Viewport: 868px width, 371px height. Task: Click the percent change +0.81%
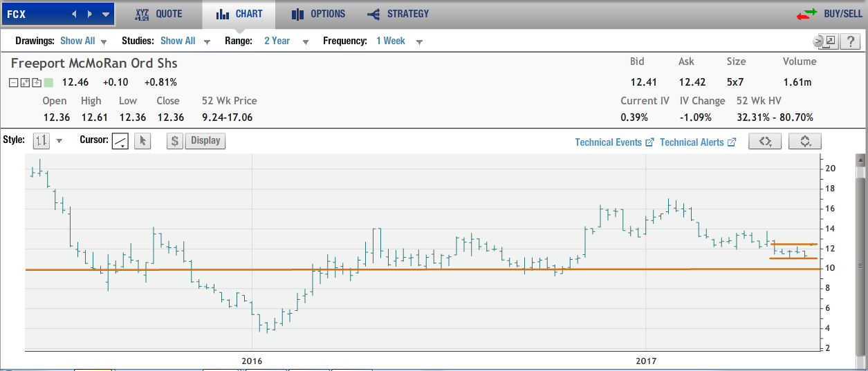(x=160, y=82)
